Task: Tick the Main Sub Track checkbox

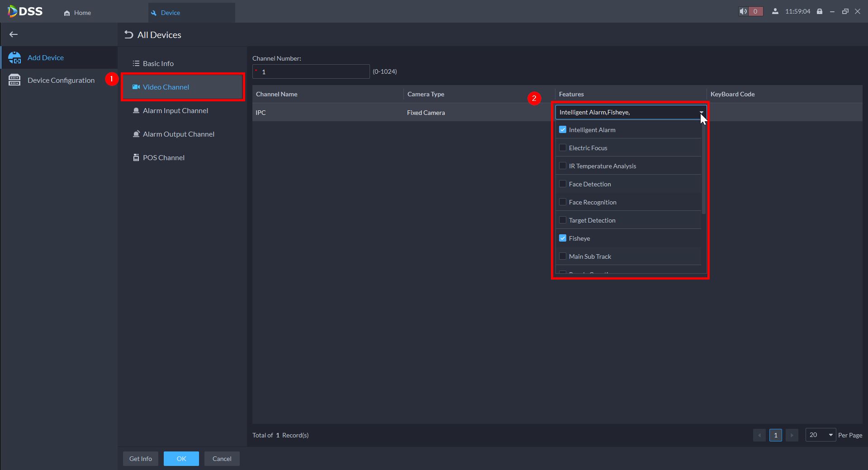Action: 563,256
